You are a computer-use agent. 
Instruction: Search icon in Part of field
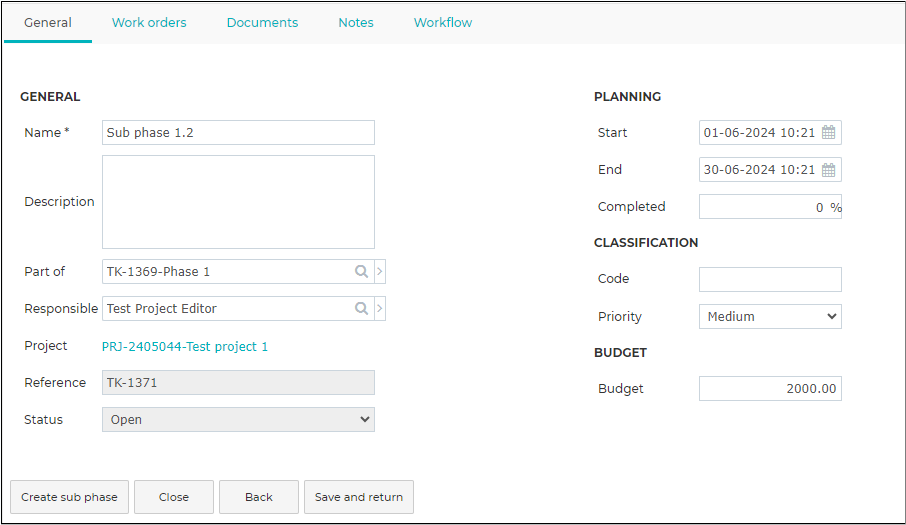[361, 271]
